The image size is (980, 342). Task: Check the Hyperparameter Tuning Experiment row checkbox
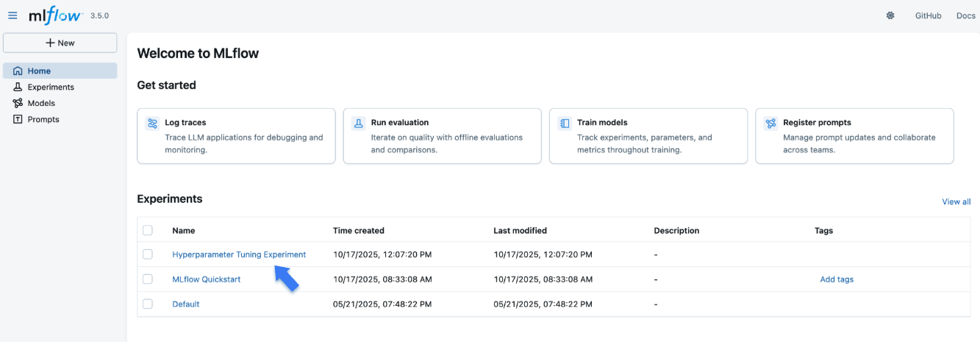point(148,254)
